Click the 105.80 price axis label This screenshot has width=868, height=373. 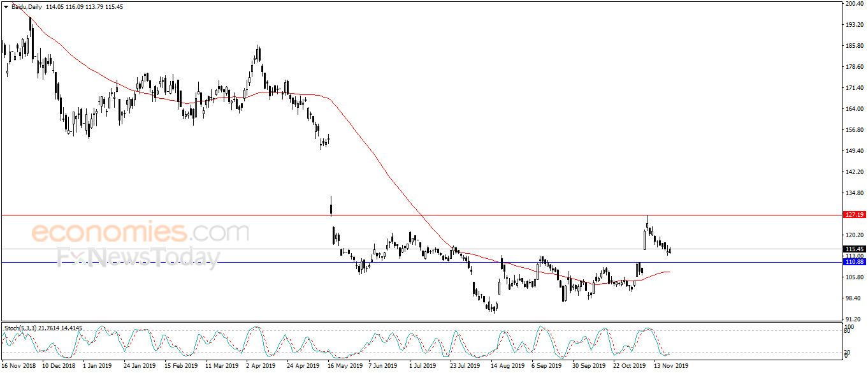pyautogui.click(x=854, y=277)
